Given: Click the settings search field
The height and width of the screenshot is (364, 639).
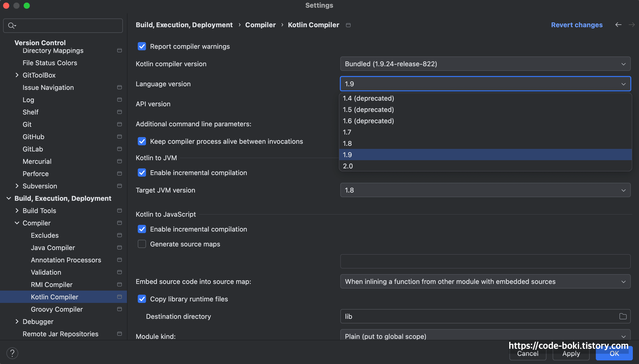Looking at the screenshot, I should [67, 25].
